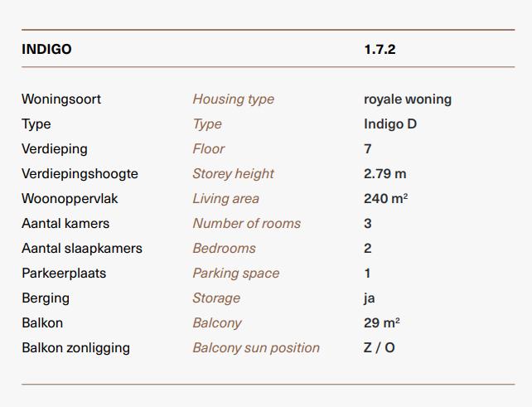Select the Indigo D type value
The width and height of the screenshot is (532, 407).
point(390,124)
